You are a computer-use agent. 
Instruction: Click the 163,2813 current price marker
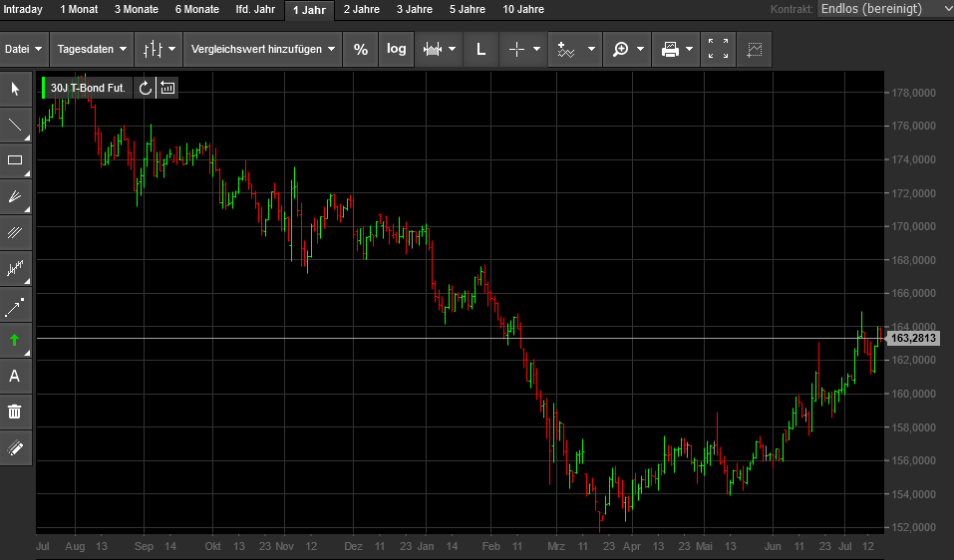point(912,339)
